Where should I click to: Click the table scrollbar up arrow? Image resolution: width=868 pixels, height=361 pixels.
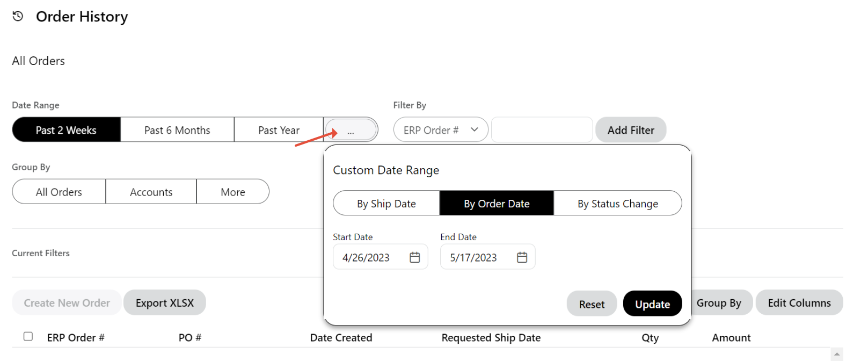pyautogui.click(x=836, y=354)
